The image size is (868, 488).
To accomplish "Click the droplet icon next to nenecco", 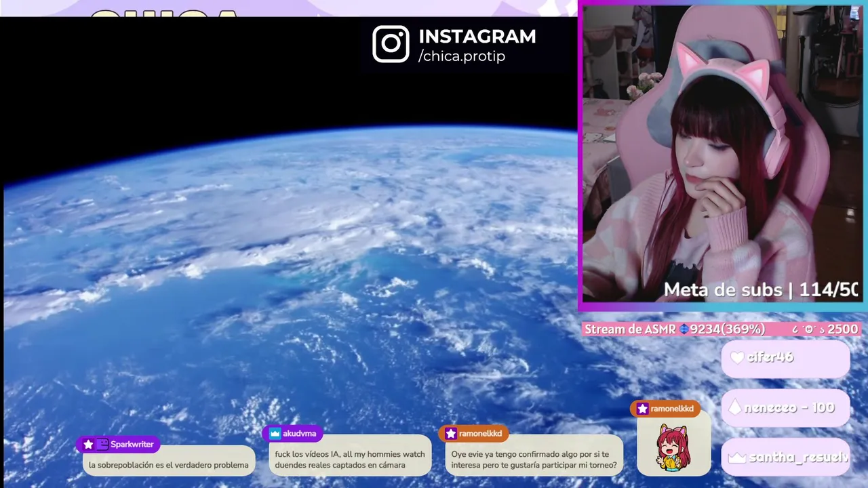I will click(x=735, y=407).
